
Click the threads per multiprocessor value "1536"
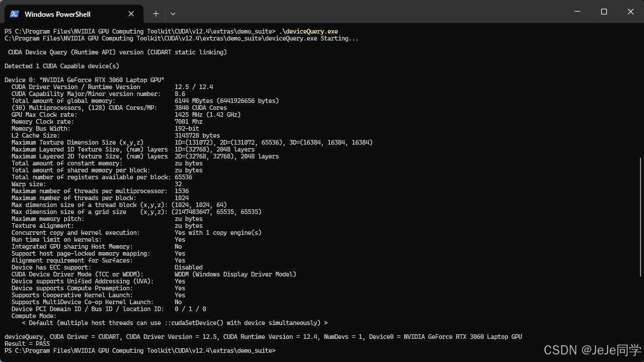click(182, 191)
